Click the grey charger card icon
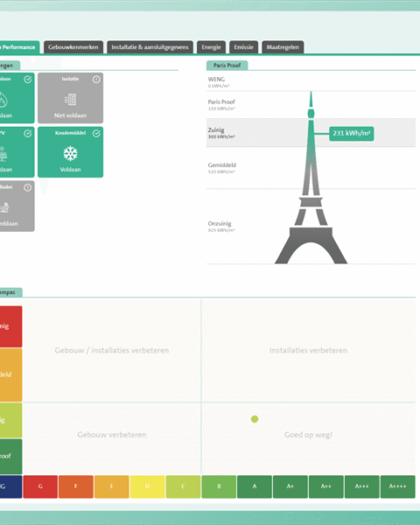Image resolution: width=420 pixels, height=525 pixels. point(4,207)
